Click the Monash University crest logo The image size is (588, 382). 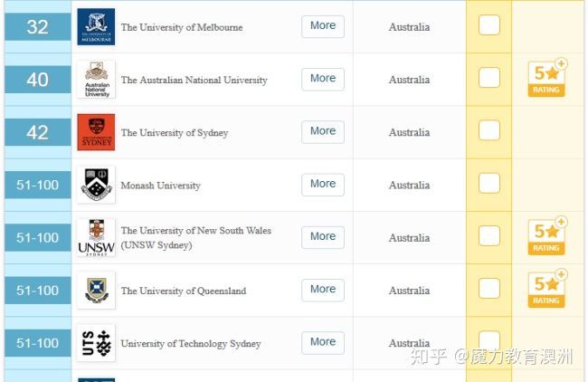(96, 185)
